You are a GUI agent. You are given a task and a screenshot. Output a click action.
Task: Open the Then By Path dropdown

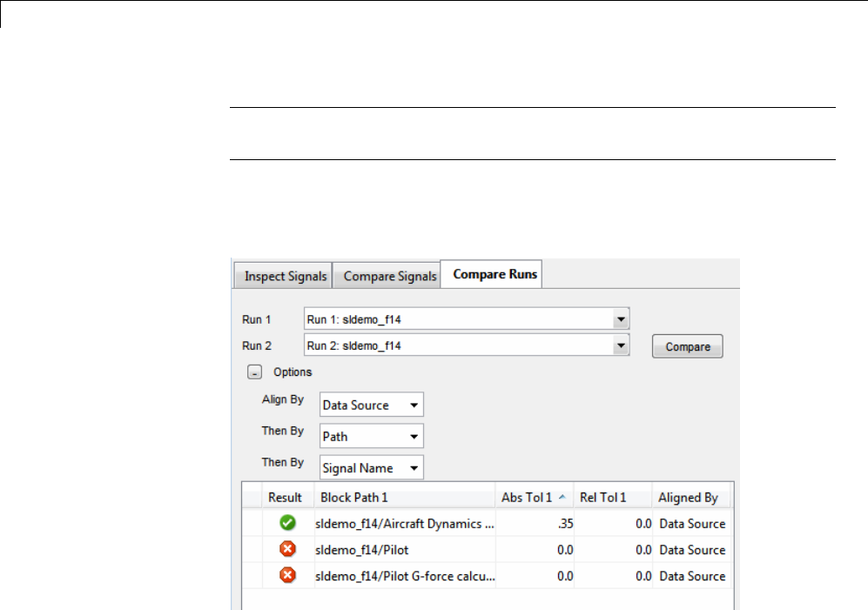[414, 436]
